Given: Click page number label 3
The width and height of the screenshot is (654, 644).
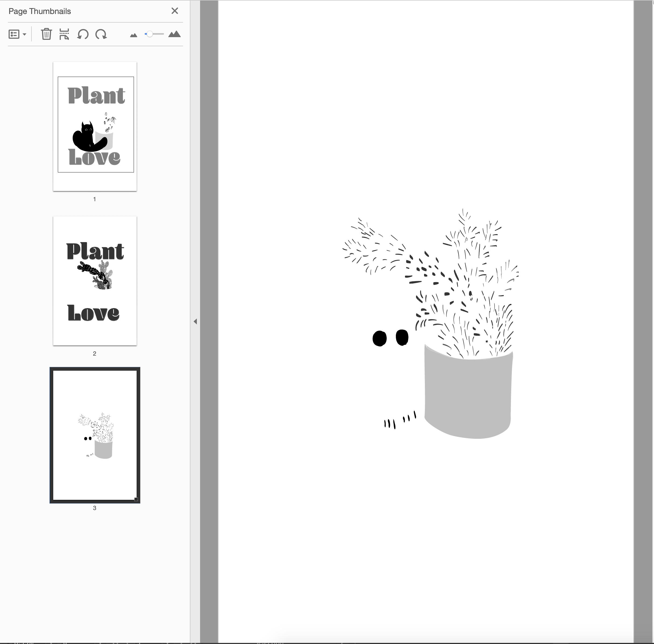Looking at the screenshot, I should coord(95,508).
